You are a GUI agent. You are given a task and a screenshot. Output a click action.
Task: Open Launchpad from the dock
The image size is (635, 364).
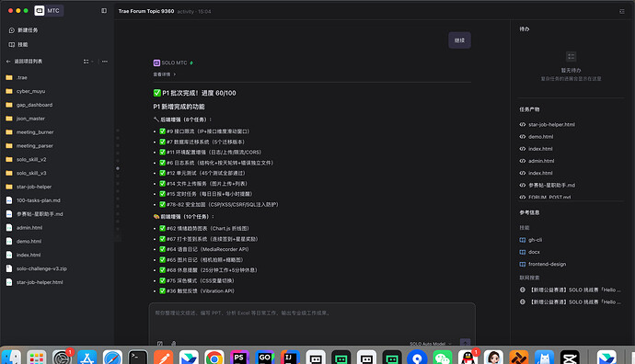(37, 358)
